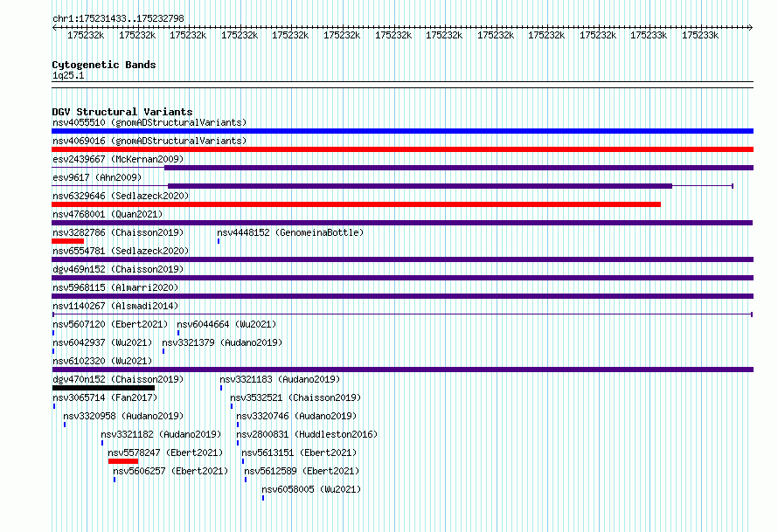
Task: Open variant nsv3282786 (Chaisson2019)
Action: click(118, 232)
